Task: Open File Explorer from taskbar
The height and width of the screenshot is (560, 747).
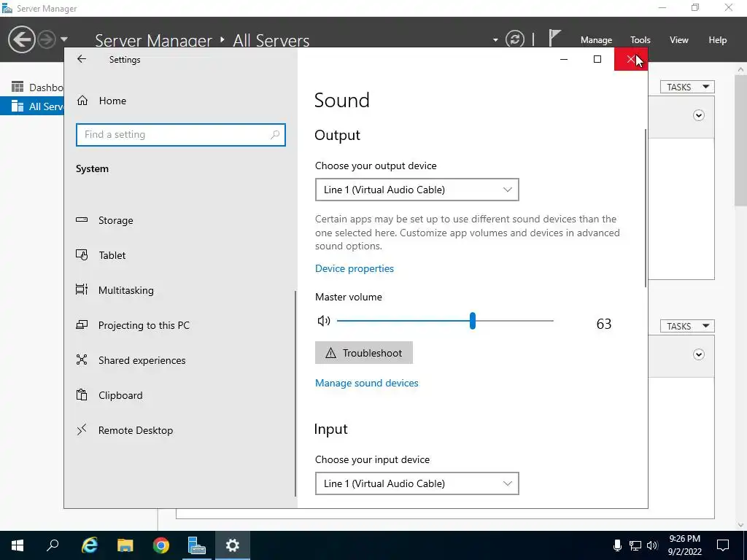Action: pyautogui.click(x=125, y=545)
